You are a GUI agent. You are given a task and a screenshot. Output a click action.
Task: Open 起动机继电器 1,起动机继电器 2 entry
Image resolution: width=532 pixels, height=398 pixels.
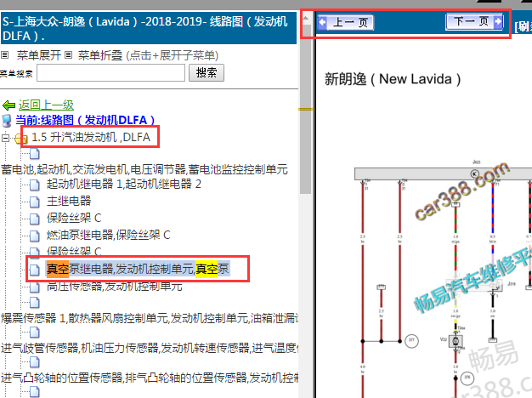124,184
